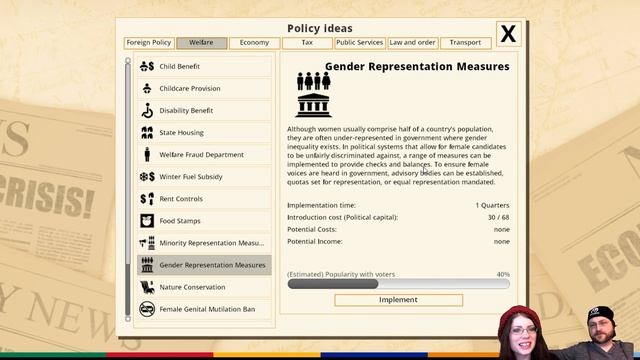Select Child Benefit policy
The image size is (640, 360).
(204, 66)
